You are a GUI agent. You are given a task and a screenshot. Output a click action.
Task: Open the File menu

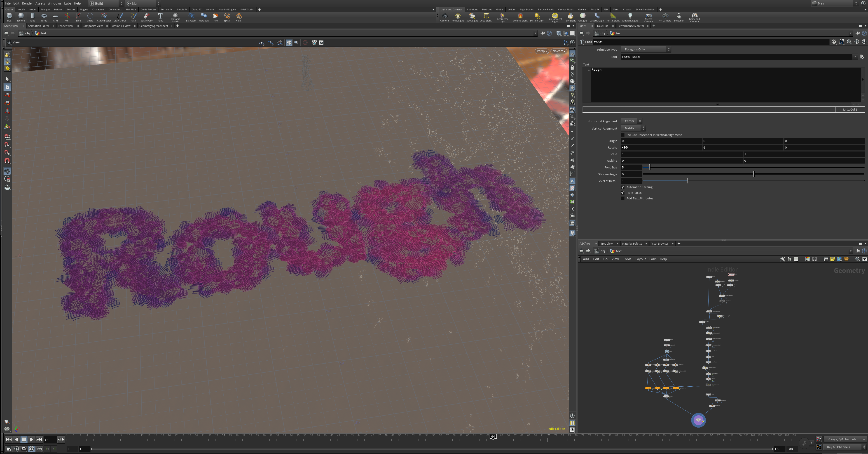click(x=8, y=3)
